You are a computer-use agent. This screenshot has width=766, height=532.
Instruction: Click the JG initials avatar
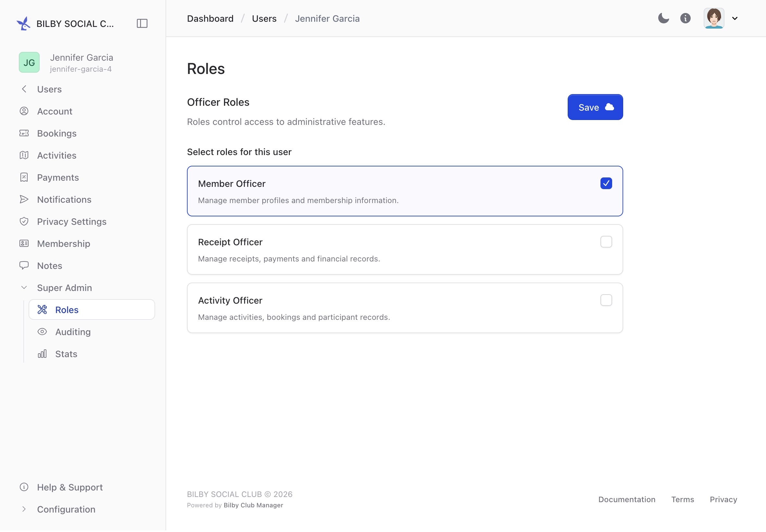point(29,62)
